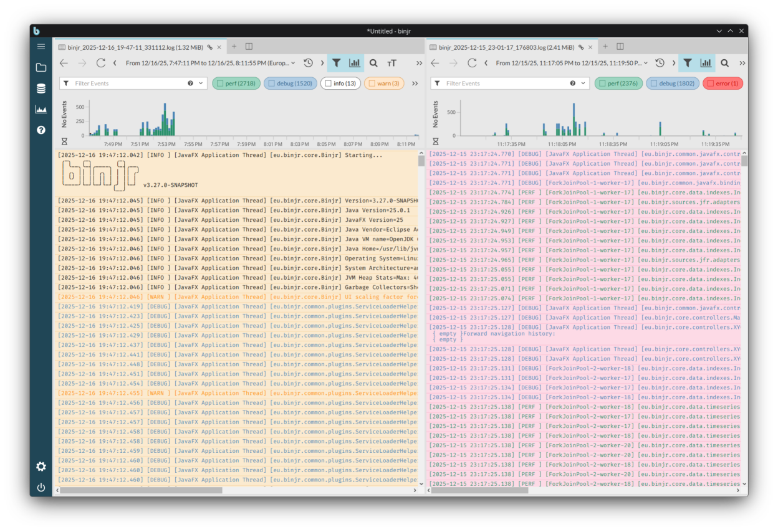Check the debug (1802) severity filter
The width and height of the screenshot is (778, 532).
click(673, 83)
